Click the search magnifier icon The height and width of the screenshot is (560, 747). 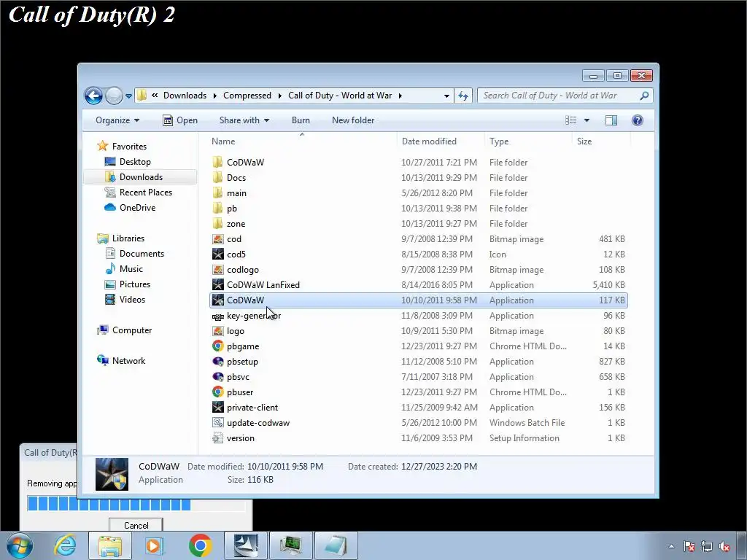click(x=644, y=96)
